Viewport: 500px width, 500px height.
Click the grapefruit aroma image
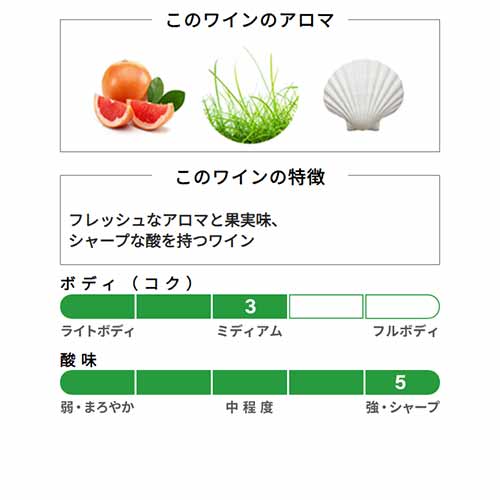[x=139, y=95]
